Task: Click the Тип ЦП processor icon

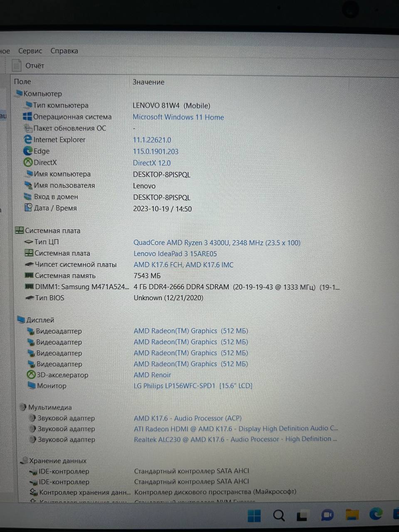Action: [x=29, y=241]
